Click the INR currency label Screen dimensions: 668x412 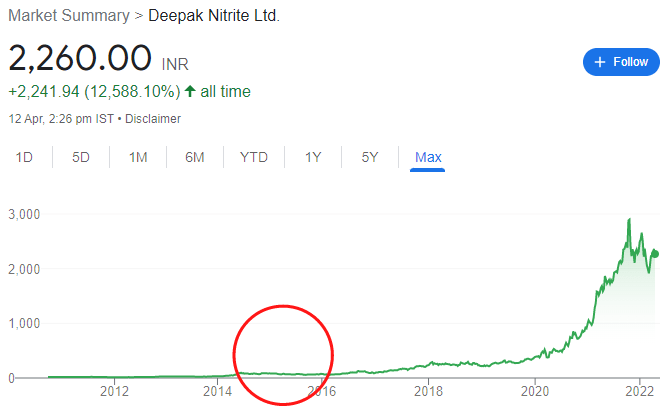(x=175, y=64)
